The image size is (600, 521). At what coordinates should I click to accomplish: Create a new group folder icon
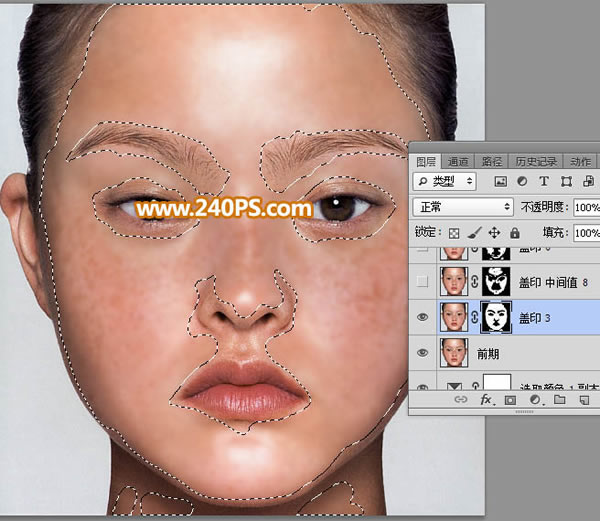click(559, 400)
